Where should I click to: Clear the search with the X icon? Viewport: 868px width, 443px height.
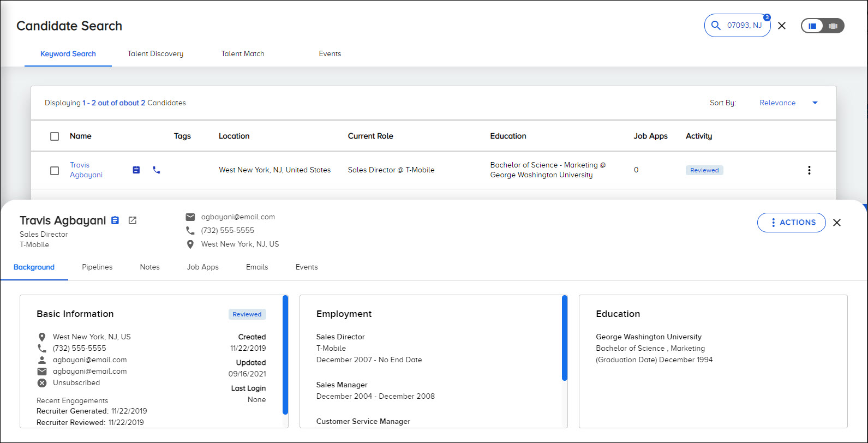781,26
